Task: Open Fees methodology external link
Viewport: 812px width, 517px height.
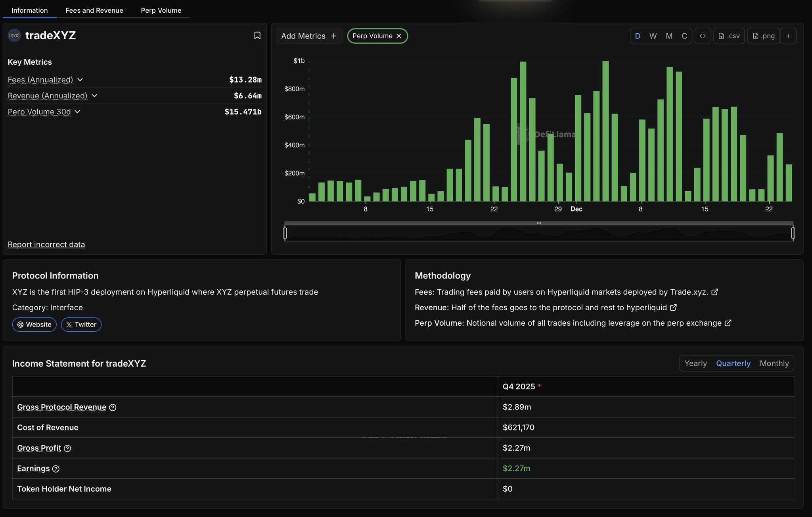Action: pos(714,292)
